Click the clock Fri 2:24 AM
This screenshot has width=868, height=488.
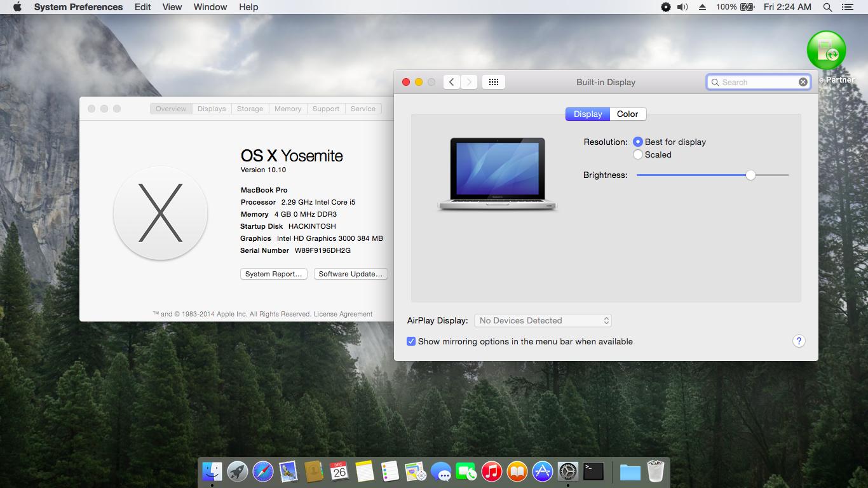787,7
